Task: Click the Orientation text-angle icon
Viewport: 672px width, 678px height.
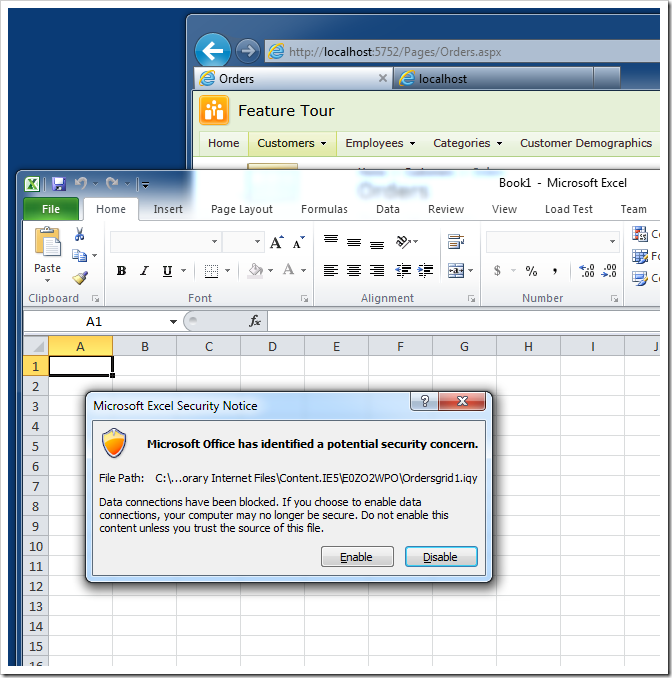Action: click(x=403, y=242)
